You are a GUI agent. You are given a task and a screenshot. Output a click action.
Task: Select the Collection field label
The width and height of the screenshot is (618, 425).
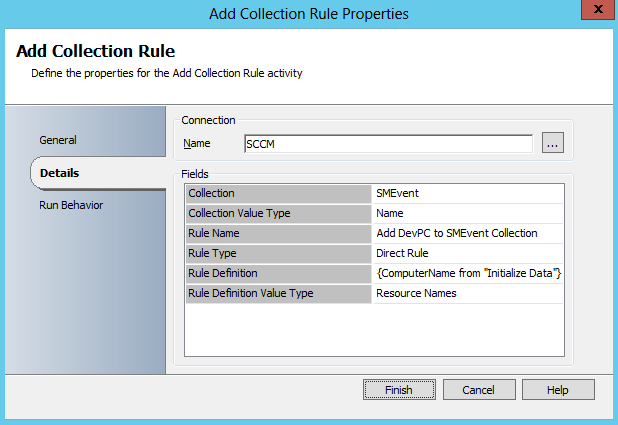pyautogui.click(x=277, y=193)
